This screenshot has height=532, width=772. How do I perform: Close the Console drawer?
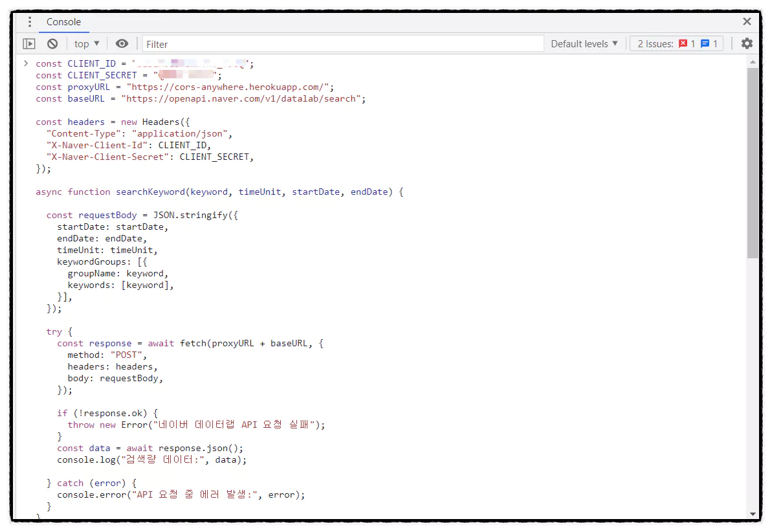(x=747, y=21)
